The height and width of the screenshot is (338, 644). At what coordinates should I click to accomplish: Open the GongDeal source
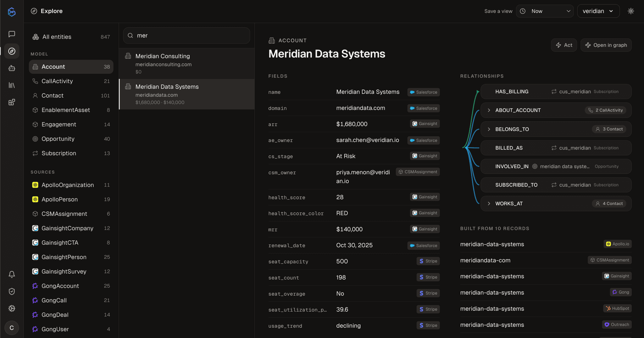[x=71, y=315]
